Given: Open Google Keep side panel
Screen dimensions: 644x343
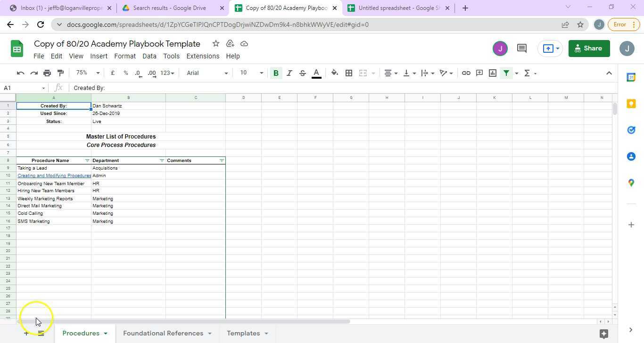Looking at the screenshot, I should [x=631, y=104].
